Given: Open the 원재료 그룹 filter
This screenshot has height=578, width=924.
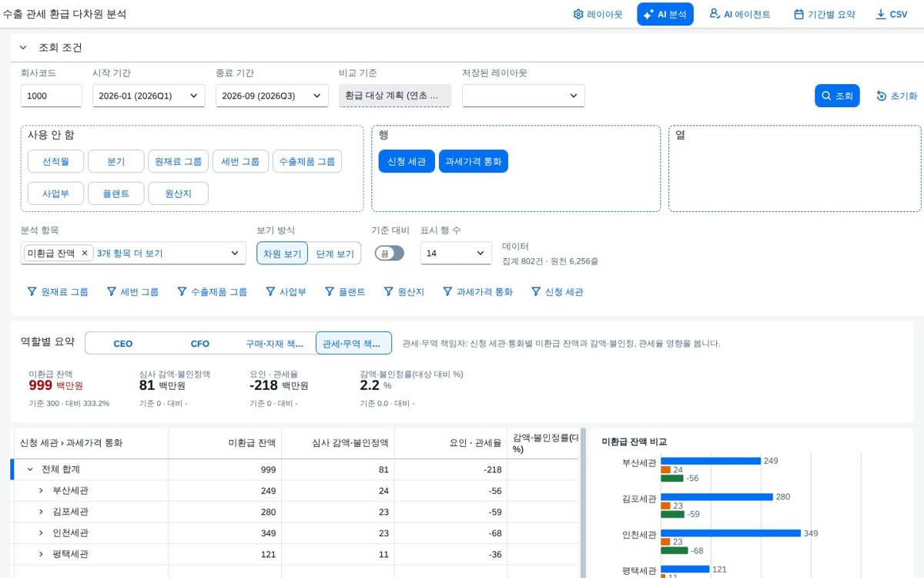Looking at the screenshot, I should pyautogui.click(x=58, y=292).
